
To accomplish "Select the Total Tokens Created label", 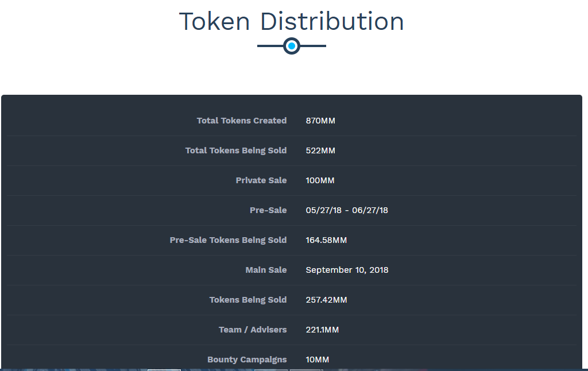I will (x=242, y=121).
